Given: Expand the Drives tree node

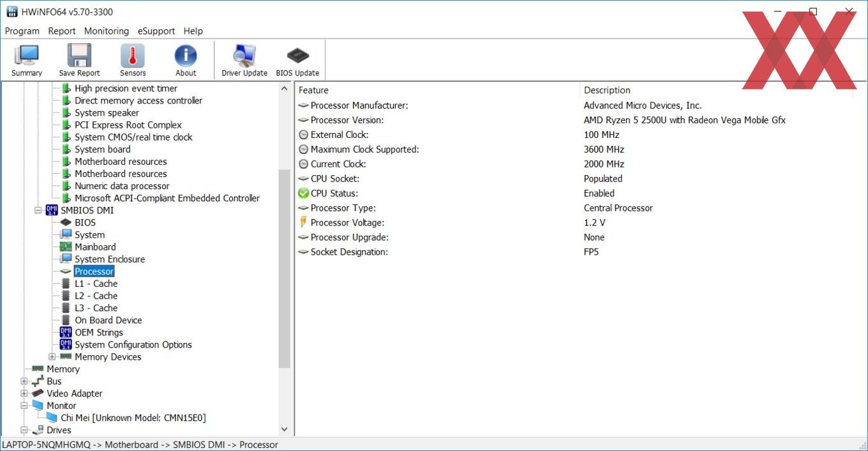Looking at the screenshot, I should [24, 430].
